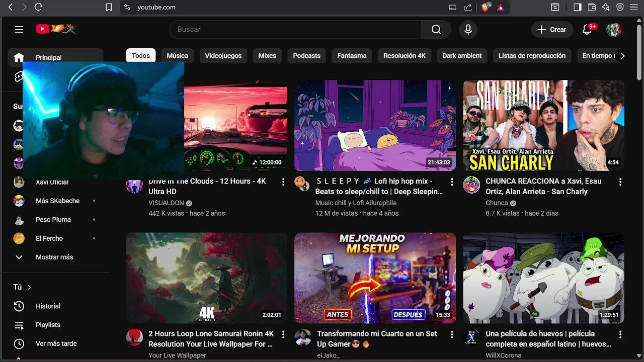Screen dimensions: 644x362
Task: Open the YouTube hamburger guide menu
Action: pos(19,30)
